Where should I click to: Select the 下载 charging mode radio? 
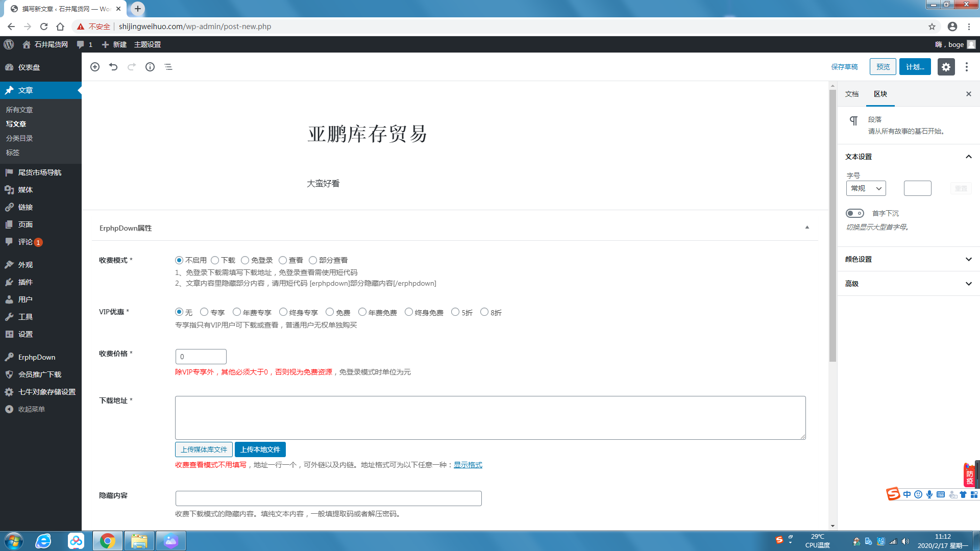(215, 260)
